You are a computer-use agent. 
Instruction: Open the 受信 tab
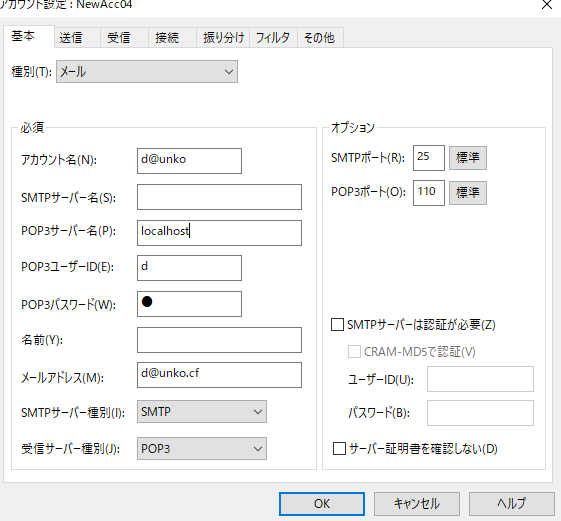click(124, 37)
